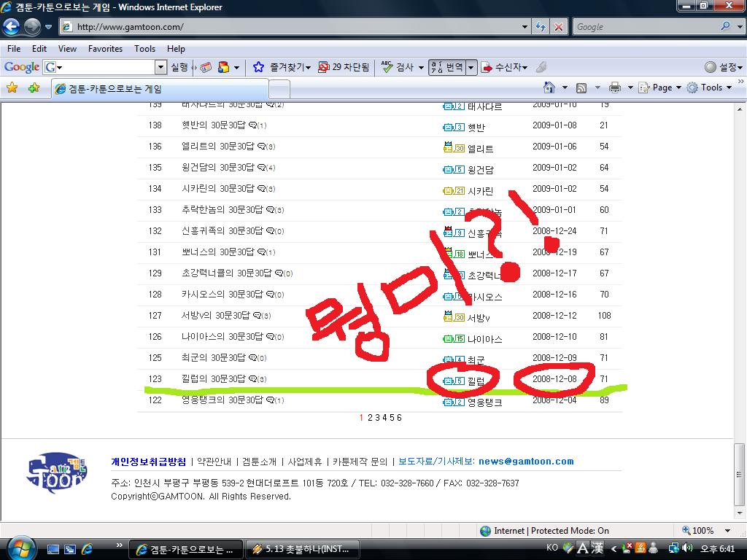The height and width of the screenshot is (560, 747).
Task: Open the Favorites Center star icon
Action: (x=12, y=88)
